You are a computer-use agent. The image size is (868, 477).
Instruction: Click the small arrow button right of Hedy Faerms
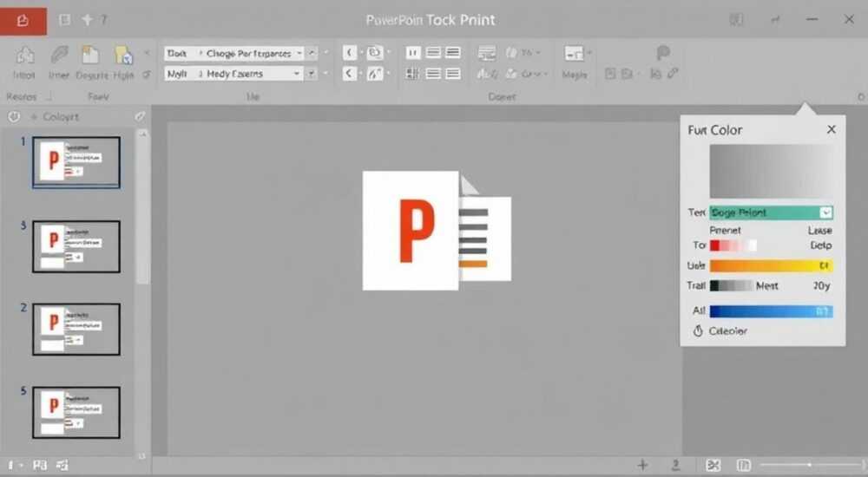(312, 74)
